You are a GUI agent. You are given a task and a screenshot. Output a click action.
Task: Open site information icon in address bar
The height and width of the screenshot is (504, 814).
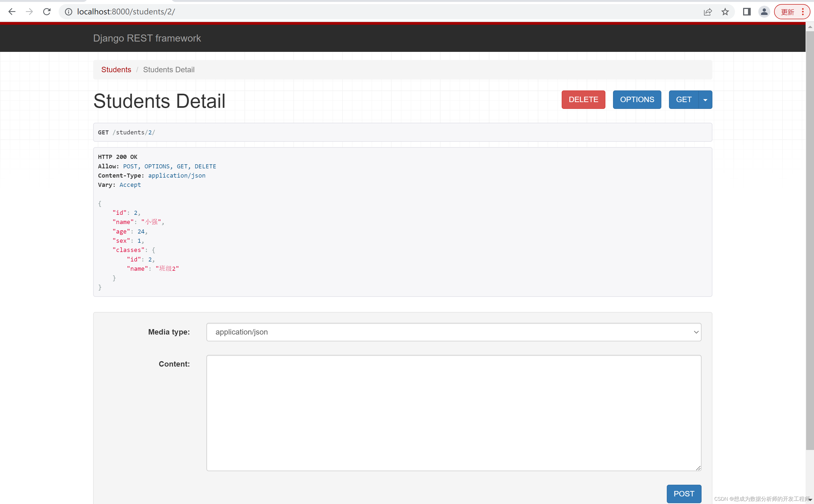tap(68, 12)
